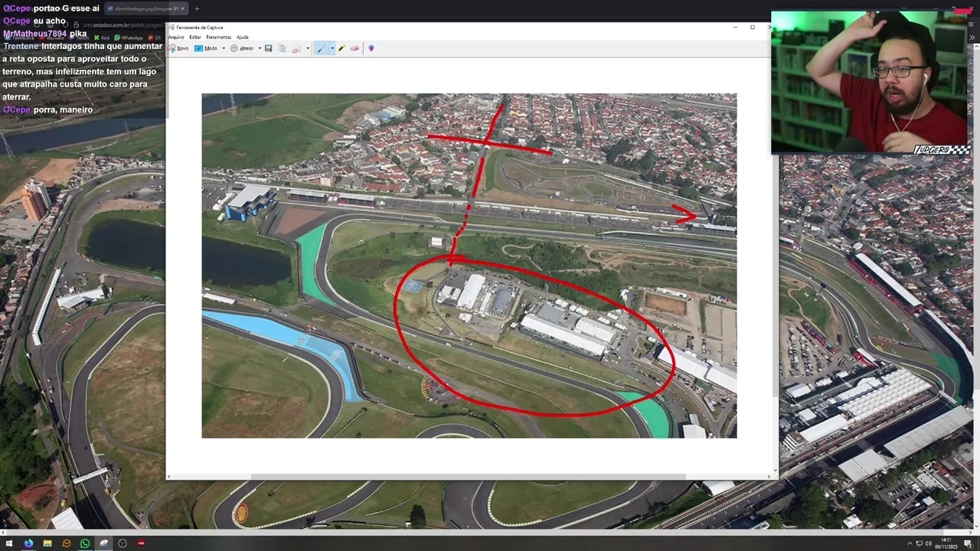Open the Windows Start menu

pos(9,543)
